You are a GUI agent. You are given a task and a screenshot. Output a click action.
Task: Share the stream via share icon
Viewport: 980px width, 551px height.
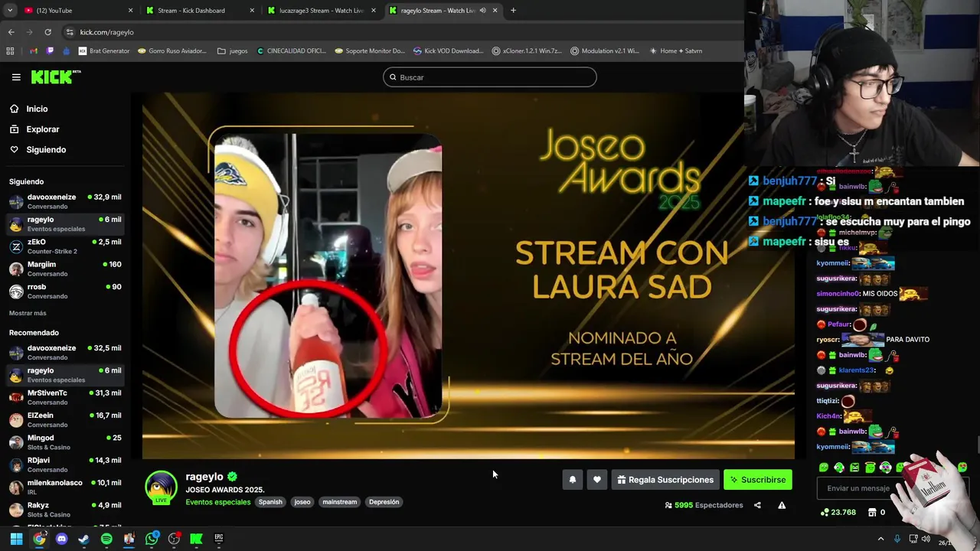coord(757,505)
